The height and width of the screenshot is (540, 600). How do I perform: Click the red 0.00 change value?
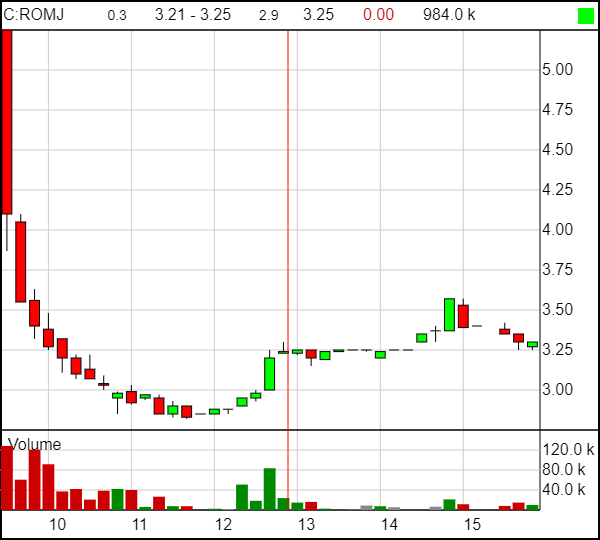click(378, 15)
